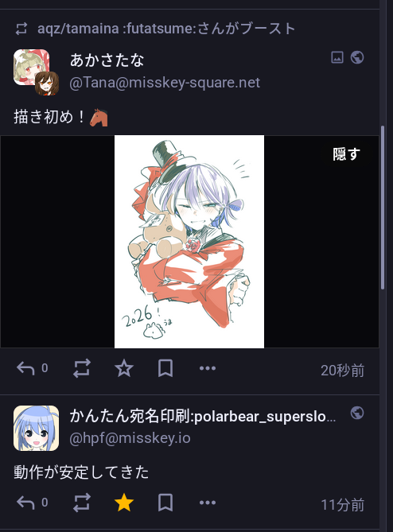Open the ellipsis menu on hpf post
The image size is (393, 532).
coord(208,503)
